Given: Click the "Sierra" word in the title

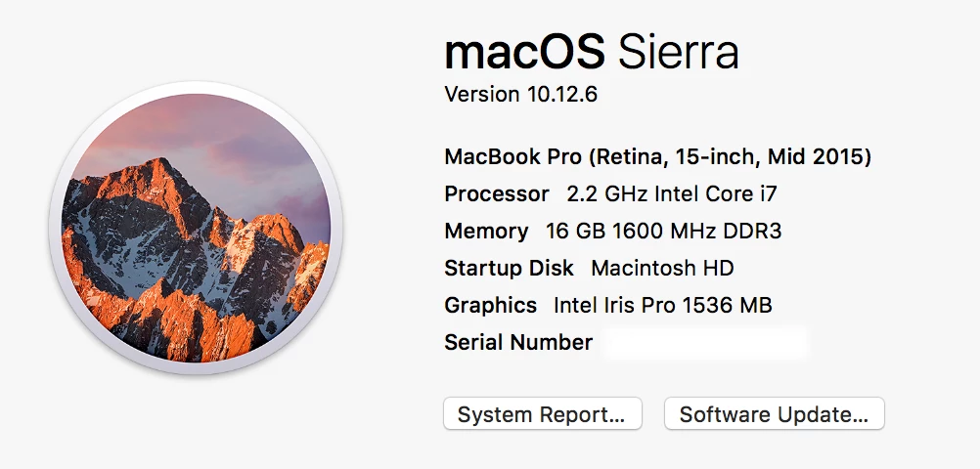Looking at the screenshot, I should [x=677, y=52].
